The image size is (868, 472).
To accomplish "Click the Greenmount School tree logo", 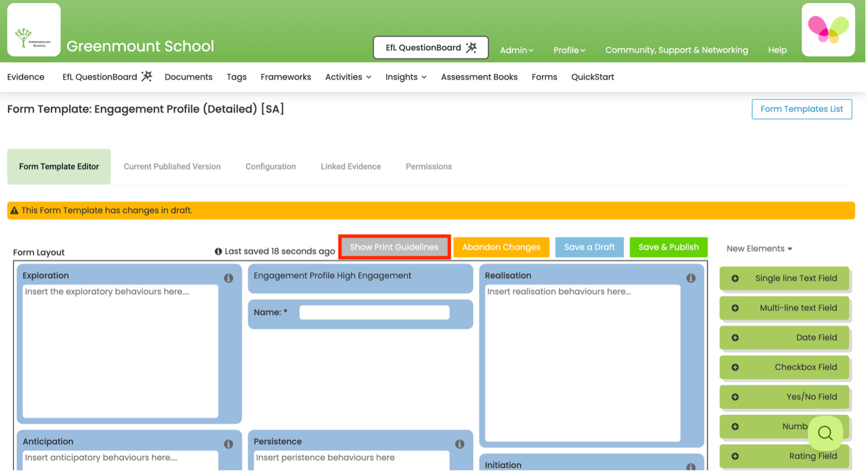I will tap(34, 30).
